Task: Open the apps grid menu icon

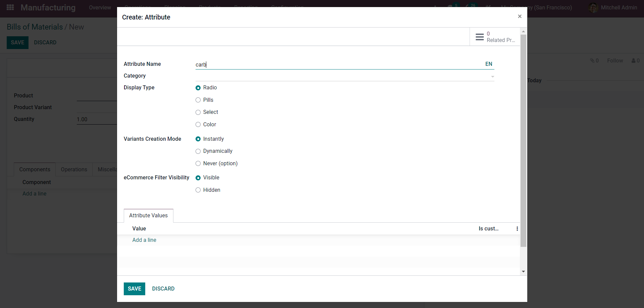Action: tap(10, 7)
